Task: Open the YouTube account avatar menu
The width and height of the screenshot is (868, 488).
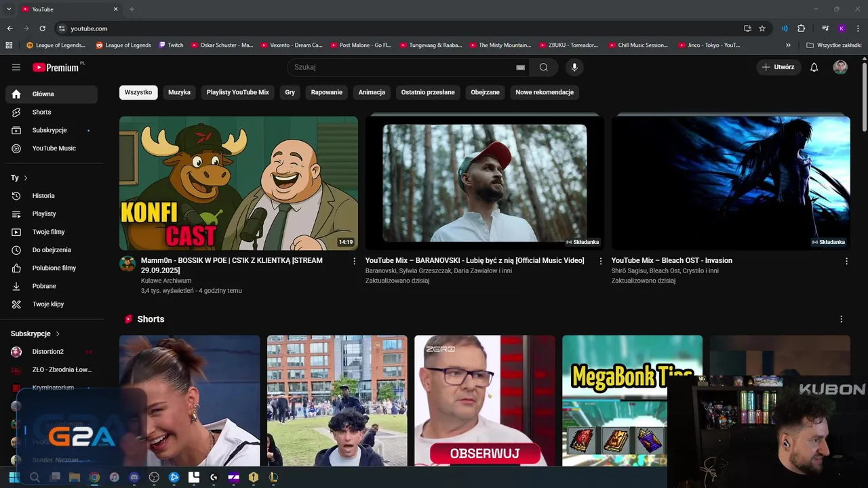Action: 840,67
